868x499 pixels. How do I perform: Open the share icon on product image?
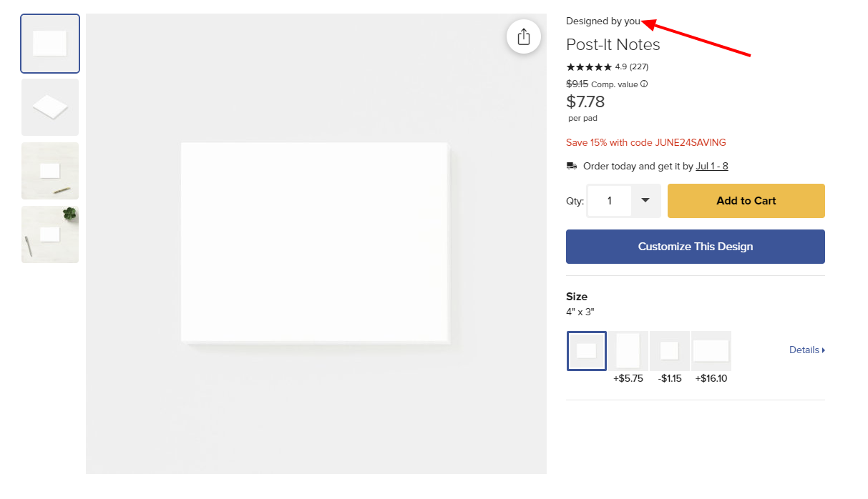(x=523, y=36)
